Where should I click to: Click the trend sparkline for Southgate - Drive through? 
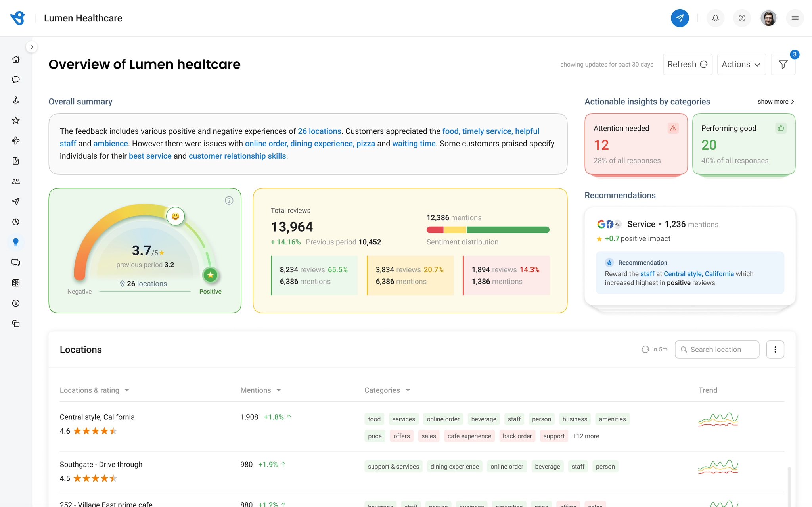718,467
